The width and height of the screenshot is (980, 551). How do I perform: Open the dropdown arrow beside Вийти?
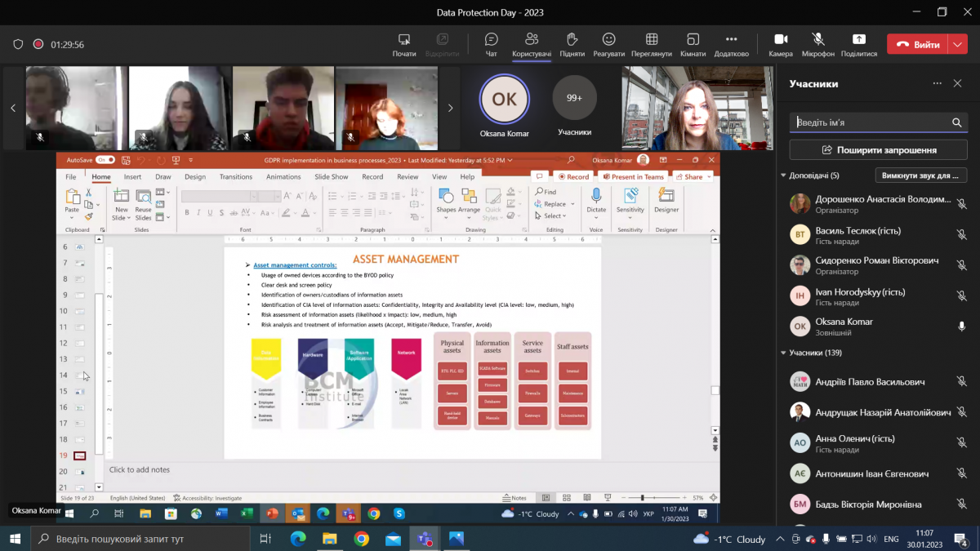[957, 45]
